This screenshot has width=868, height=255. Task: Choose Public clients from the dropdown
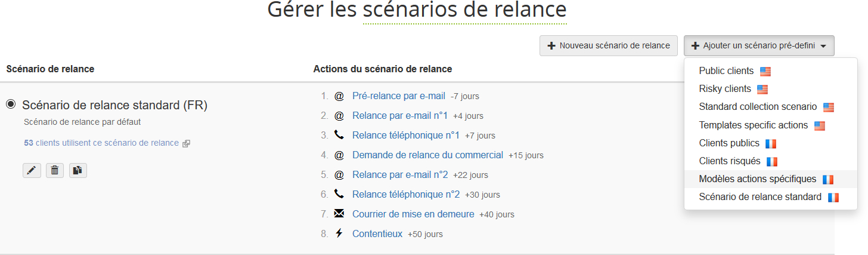[x=726, y=71]
